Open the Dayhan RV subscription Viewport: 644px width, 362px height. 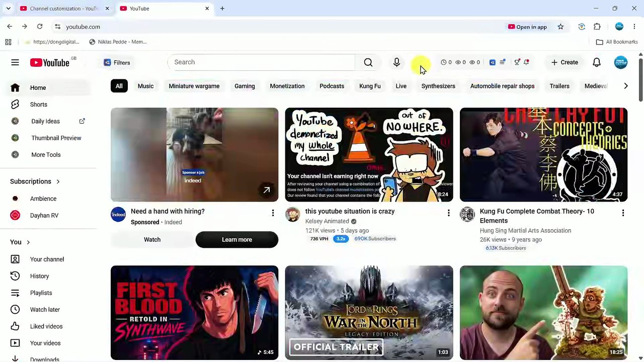click(x=48, y=215)
